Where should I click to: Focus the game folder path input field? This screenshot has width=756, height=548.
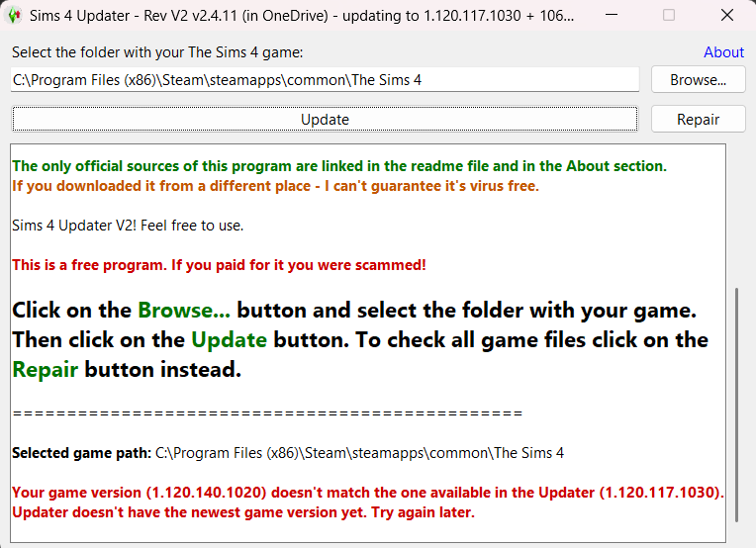tap(325, 80)
